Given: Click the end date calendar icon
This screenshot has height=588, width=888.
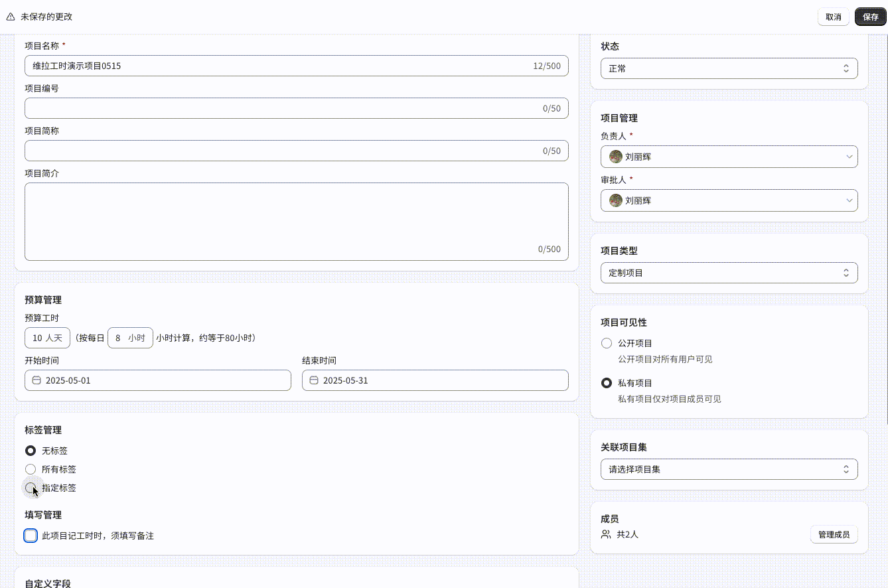Looking at the screenshot, I should 314,380.
